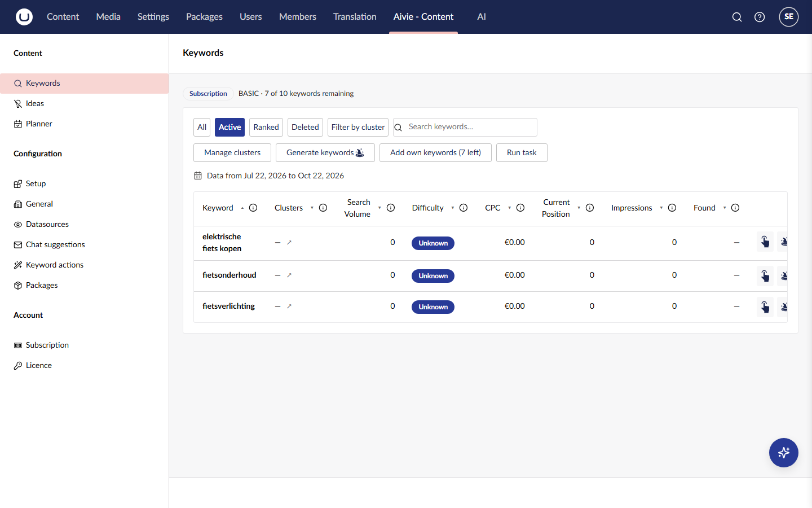This screenshot has height=508, width=812.
Task: Focus the Search keywords input field
Action: tap(465, 127)
